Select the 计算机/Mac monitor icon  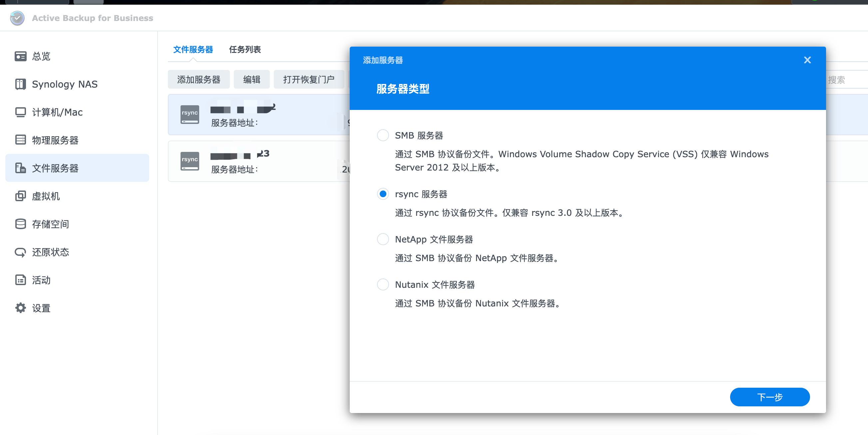pos(21,112)
